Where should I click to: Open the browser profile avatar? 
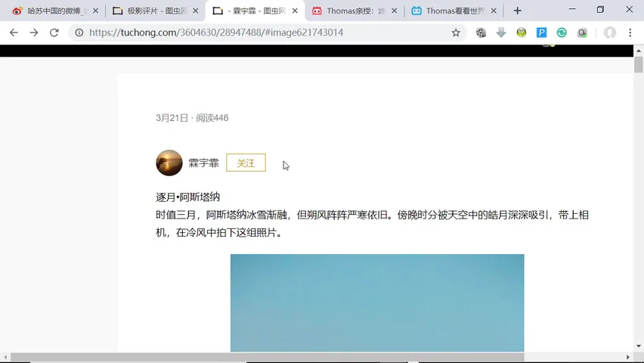[x=610, y=33]
